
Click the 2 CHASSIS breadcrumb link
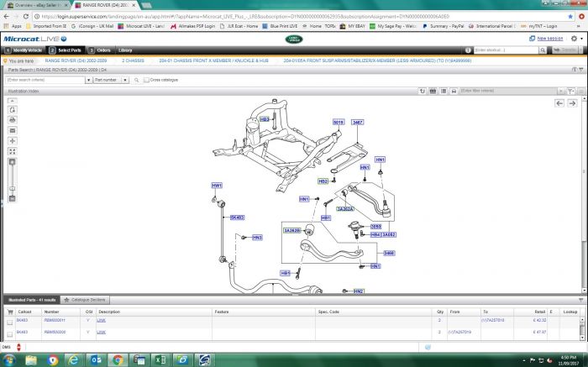(133, 60)
